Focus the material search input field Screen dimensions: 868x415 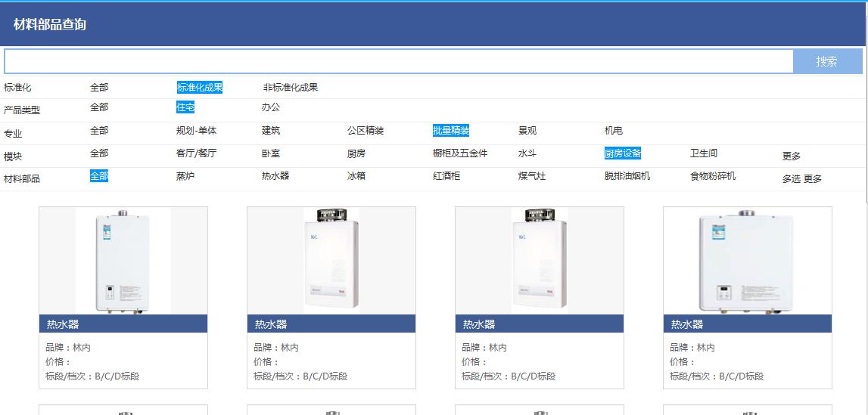[398, 62]
